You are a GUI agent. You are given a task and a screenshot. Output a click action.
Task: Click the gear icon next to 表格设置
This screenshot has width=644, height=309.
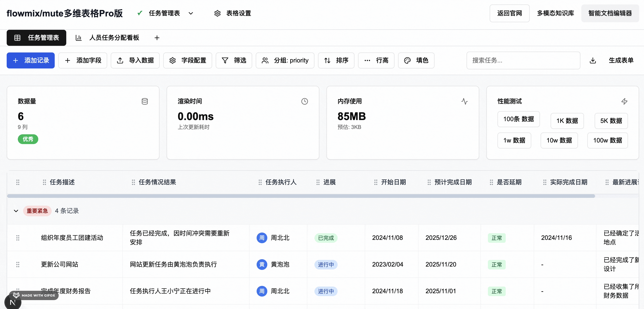coord(217,13)
